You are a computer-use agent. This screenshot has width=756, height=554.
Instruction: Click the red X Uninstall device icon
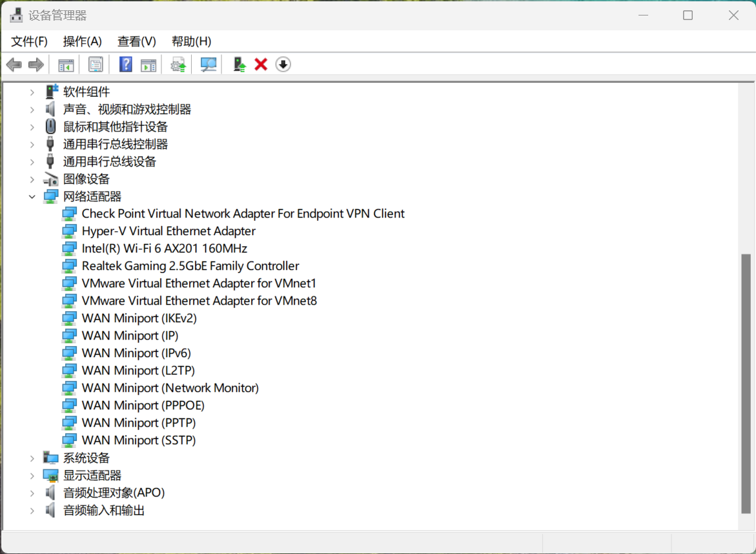tap(261, 65)
